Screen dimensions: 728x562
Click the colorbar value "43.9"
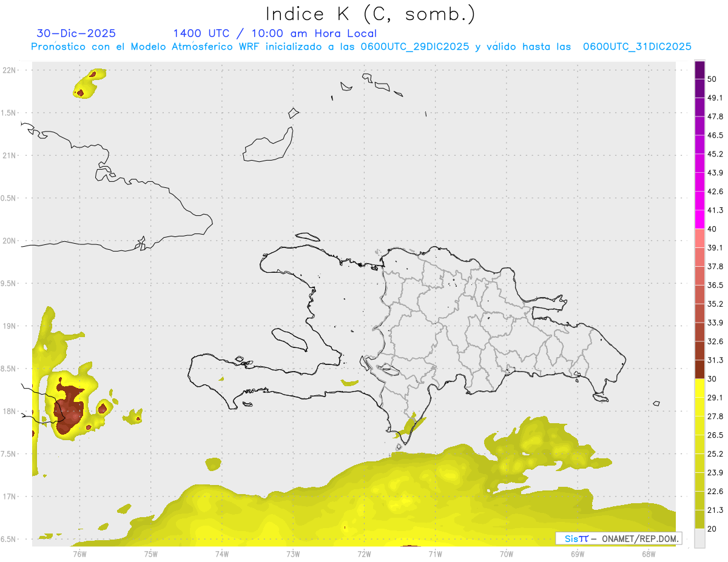click(715, 173)
